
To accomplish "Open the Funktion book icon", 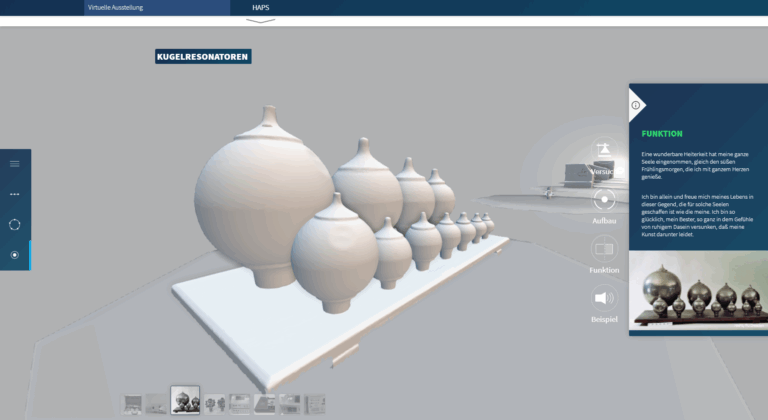I will click(x=604, y=249).
